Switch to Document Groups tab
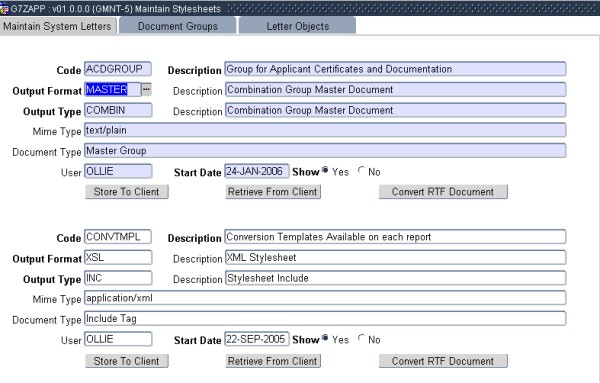Viewport: 600px width, 383px height. click(x=178, y=26)
